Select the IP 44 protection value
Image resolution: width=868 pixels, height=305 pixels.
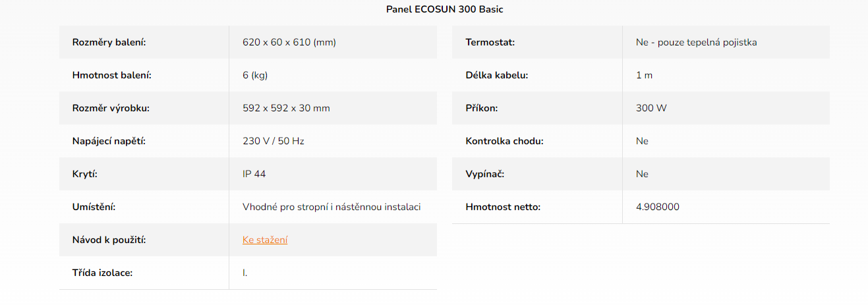click(x=254, y=174)
